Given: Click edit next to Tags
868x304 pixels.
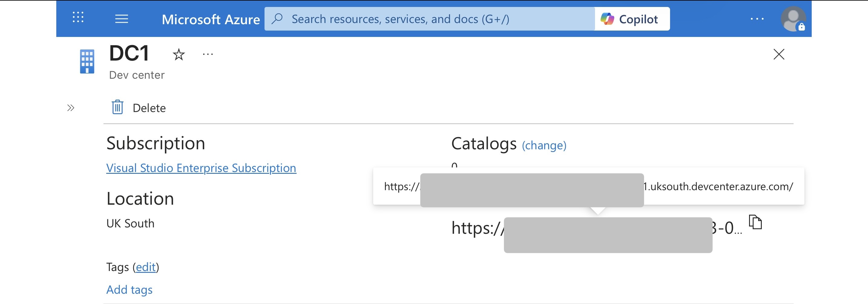Looking at the screenshot, I should (x=146, y=267).
